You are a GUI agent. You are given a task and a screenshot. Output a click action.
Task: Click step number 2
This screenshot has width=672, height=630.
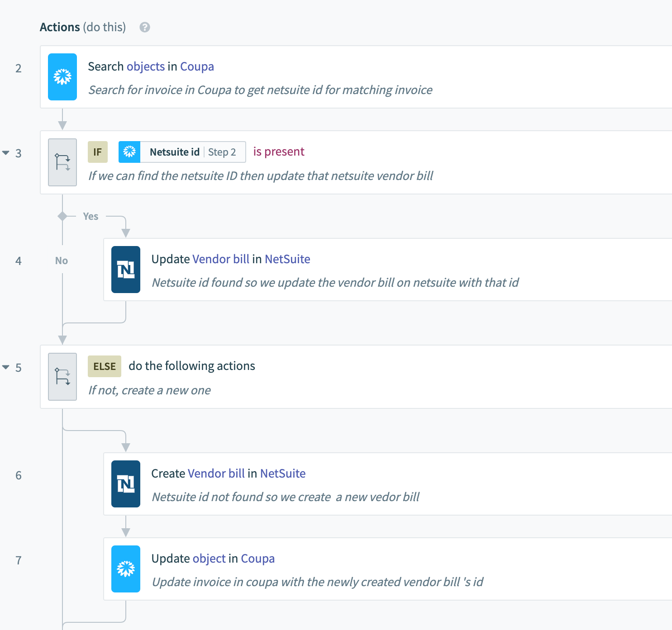(19, 68)
